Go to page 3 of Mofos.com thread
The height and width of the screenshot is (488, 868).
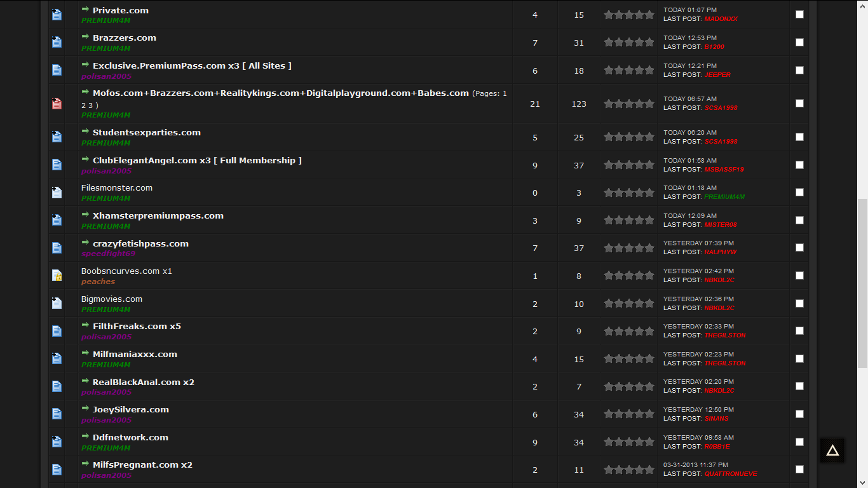point(91,105)
